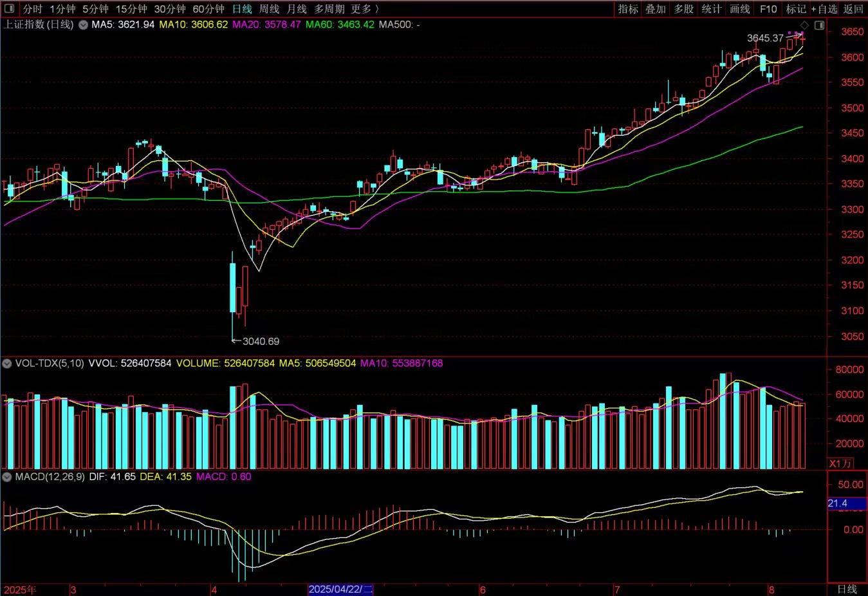Select the 15分钟 period tab
This screenshot has width=868, height=596.
131,9
